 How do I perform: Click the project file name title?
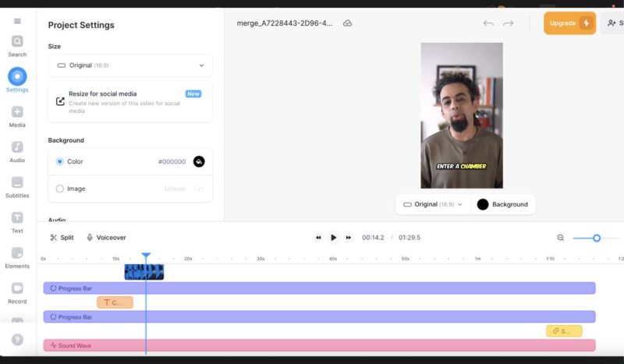285,23
